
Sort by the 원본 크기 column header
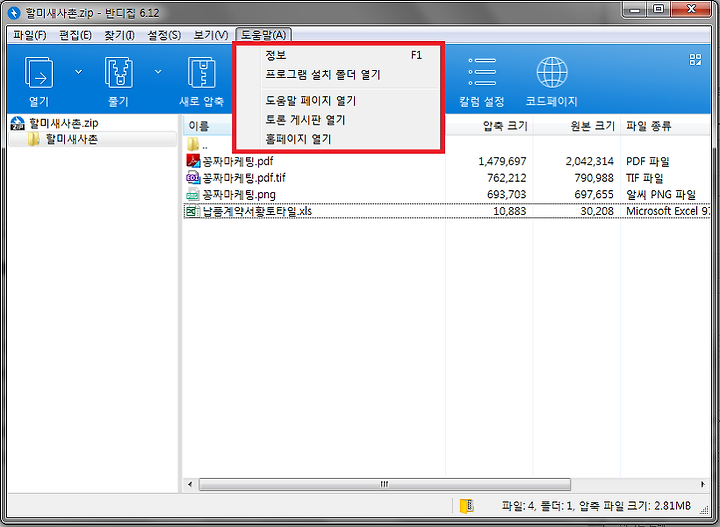577,126
